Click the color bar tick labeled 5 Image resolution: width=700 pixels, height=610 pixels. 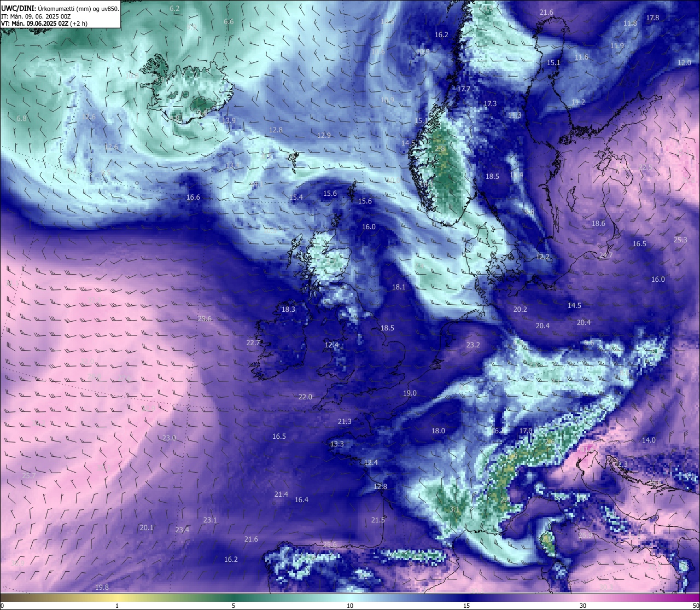pos(234,606)
